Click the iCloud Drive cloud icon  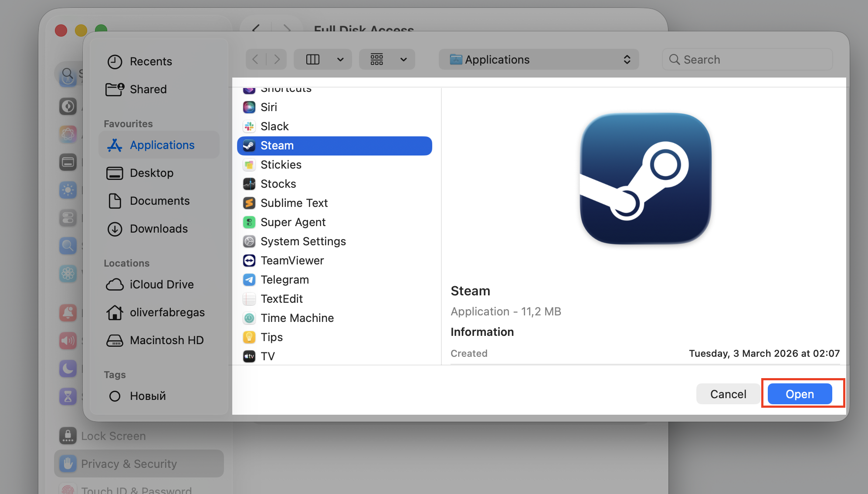[x=115, y=284]
